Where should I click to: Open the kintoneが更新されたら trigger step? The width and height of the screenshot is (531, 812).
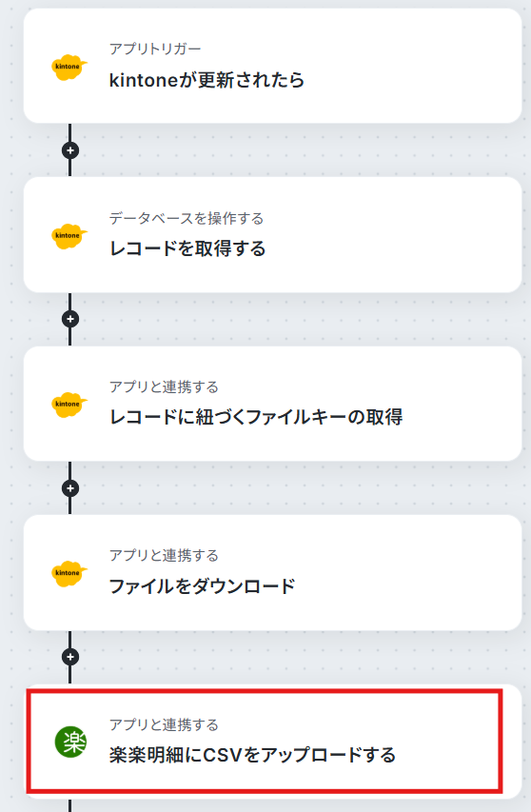(273, 66)
